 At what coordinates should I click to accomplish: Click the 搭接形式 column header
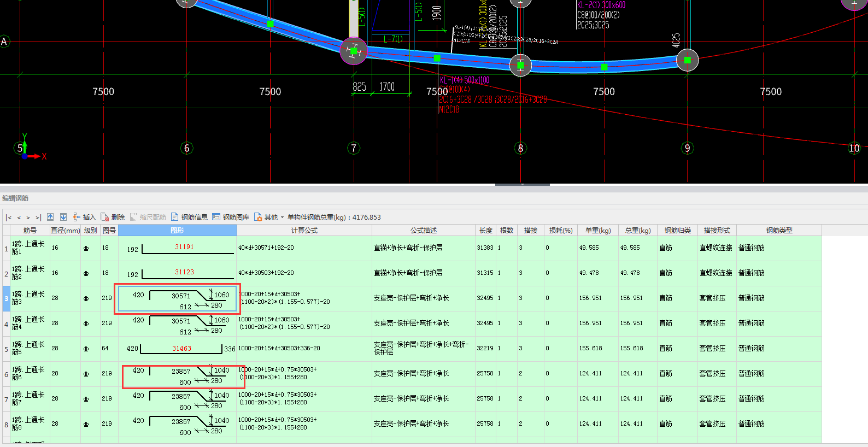(717, 231)
